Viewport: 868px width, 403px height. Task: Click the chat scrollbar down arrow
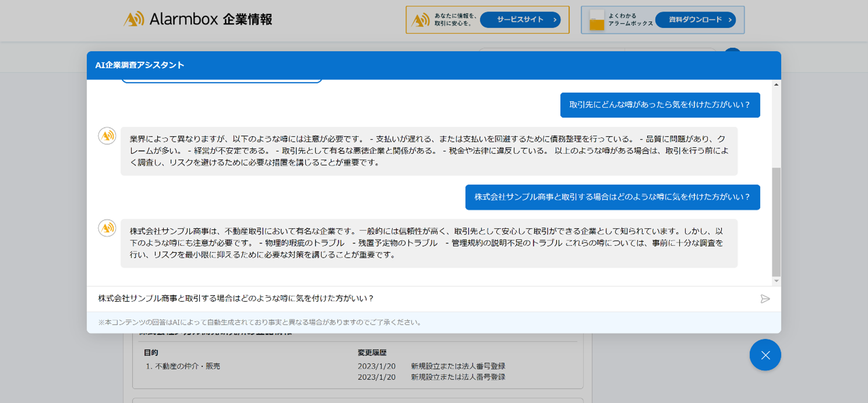pyautogui.click(x=776, y=281)
